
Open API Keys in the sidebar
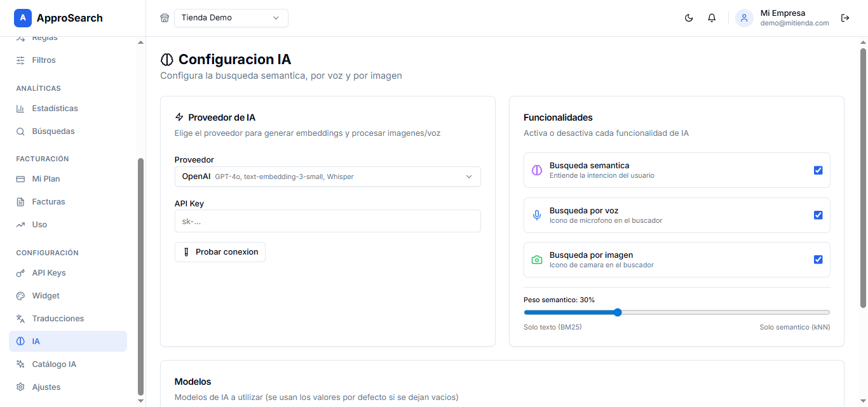point(68,273)
